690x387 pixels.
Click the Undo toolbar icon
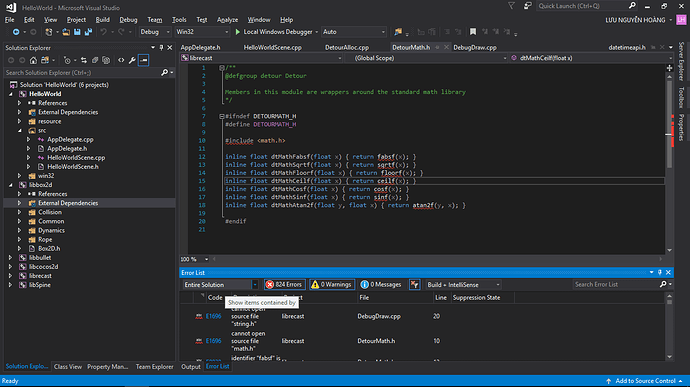[x=103, y=32]
